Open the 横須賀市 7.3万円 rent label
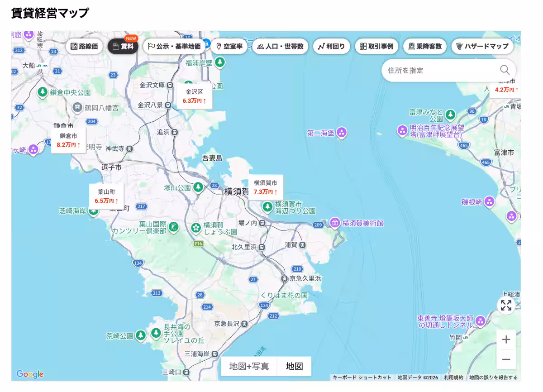Viewport: 543px width, 392px height. coord(266,187)
